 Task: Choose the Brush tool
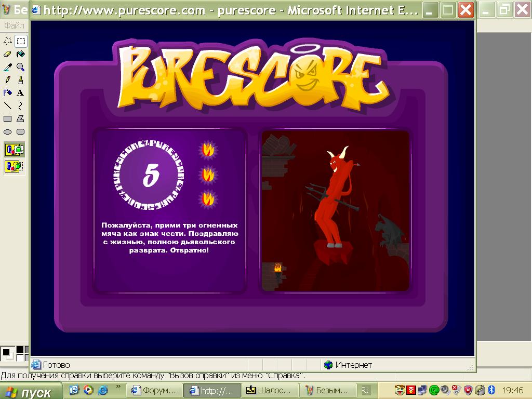(21, 80)
